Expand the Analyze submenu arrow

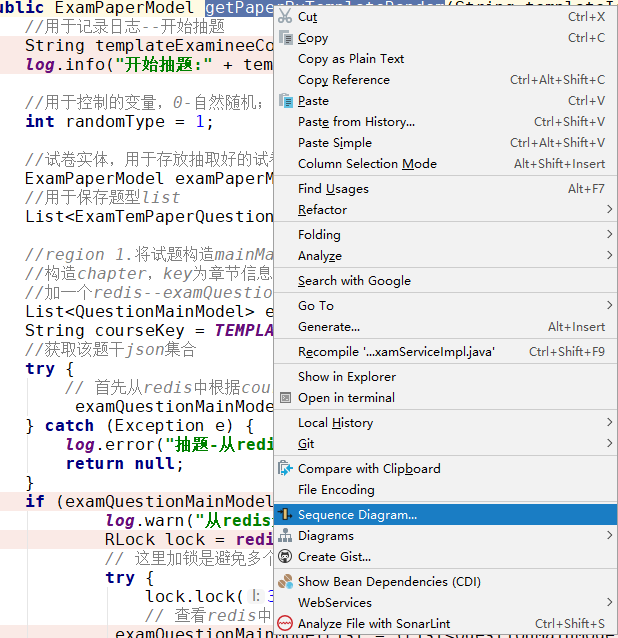pyautogui.click(x=609, y=255)
